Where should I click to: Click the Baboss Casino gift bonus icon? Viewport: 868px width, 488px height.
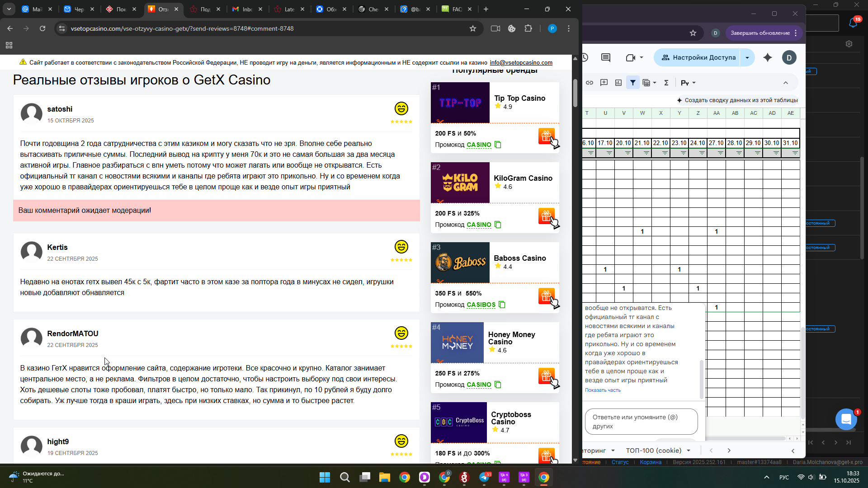547,296
